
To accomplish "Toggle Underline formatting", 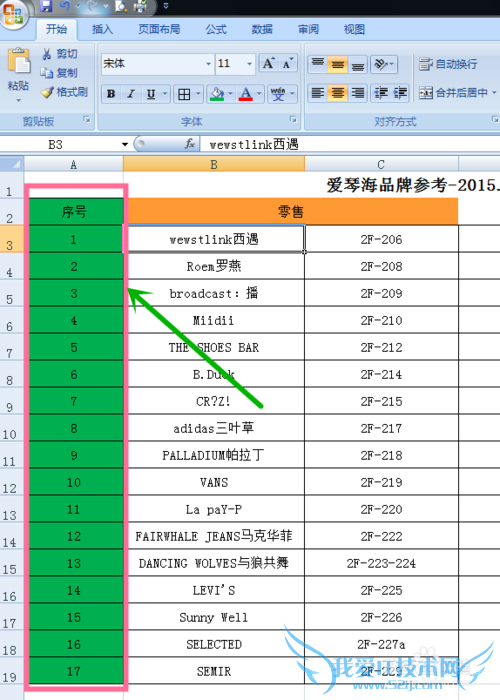I will point(151,94).
